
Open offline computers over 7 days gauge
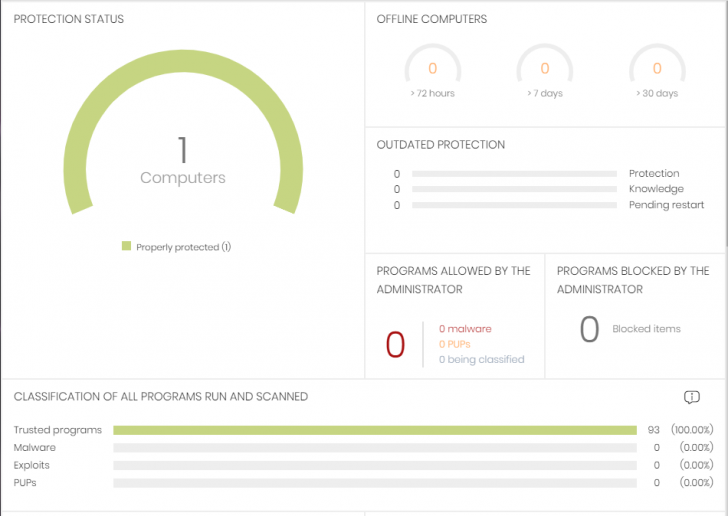pos(545,63)
